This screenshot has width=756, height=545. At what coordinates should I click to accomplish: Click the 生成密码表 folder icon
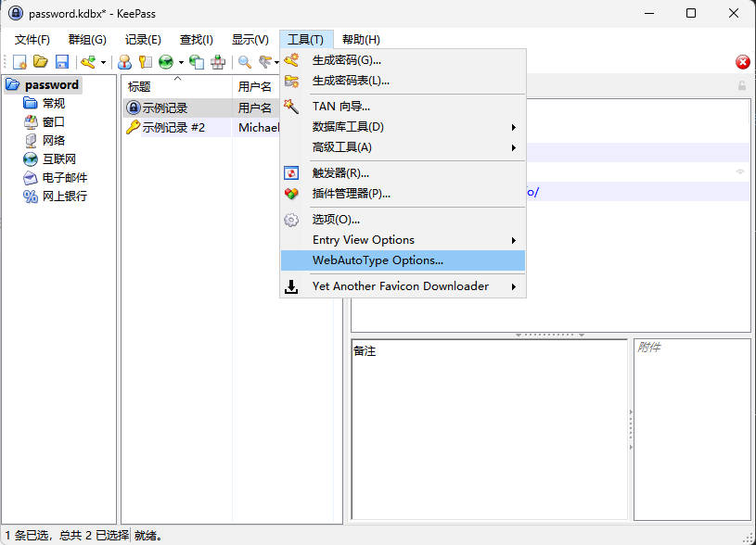pyautogui.click(x=291, y=81)
